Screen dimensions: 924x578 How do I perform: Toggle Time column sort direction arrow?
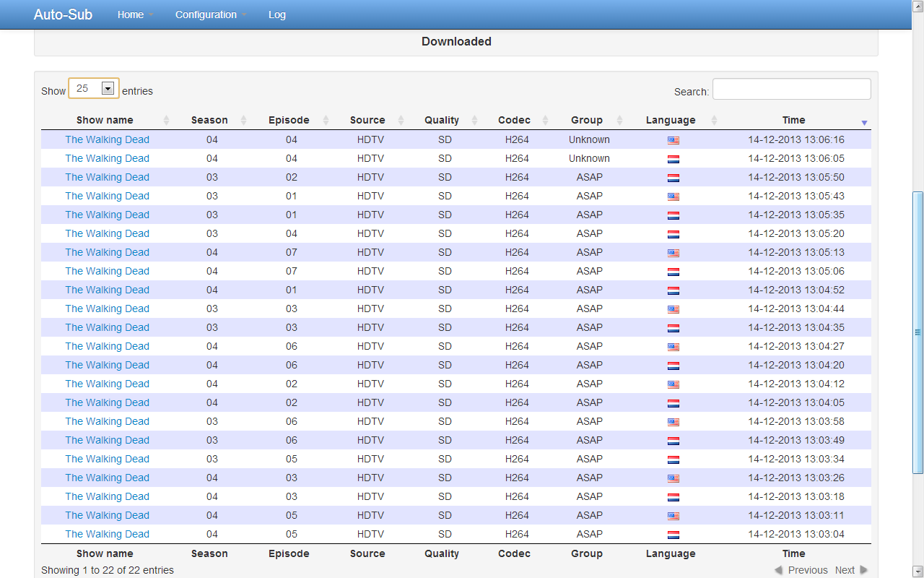(864, 123)
